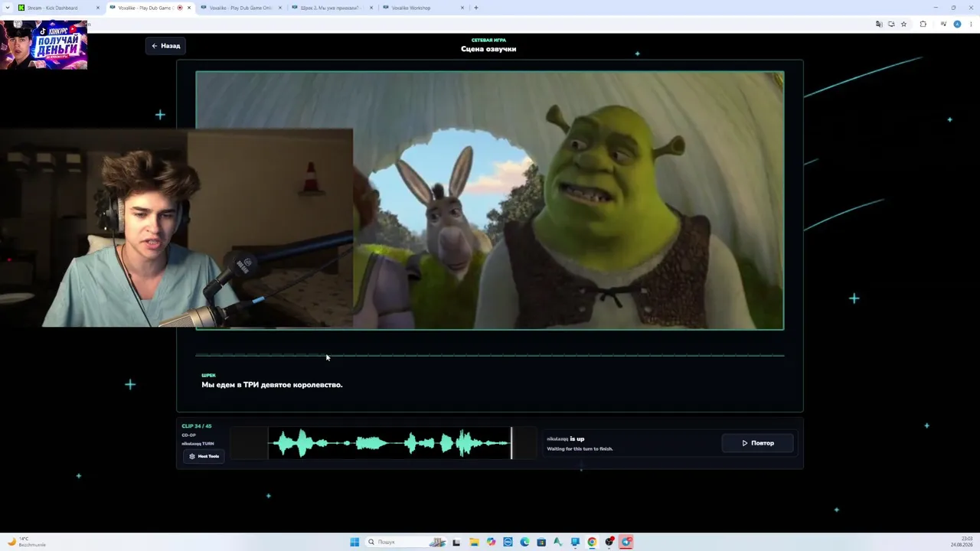Click the 'Waiting for this turn to finish.' message

coord(580,449)
